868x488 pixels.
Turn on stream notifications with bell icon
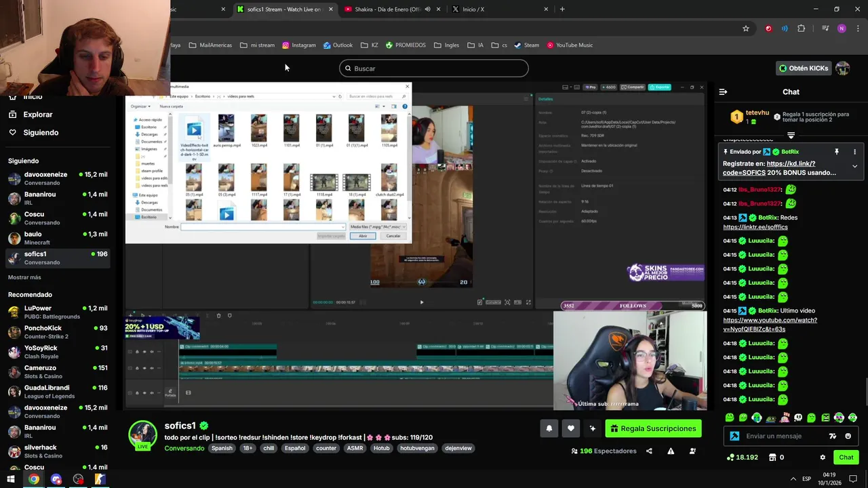point(549,428)
